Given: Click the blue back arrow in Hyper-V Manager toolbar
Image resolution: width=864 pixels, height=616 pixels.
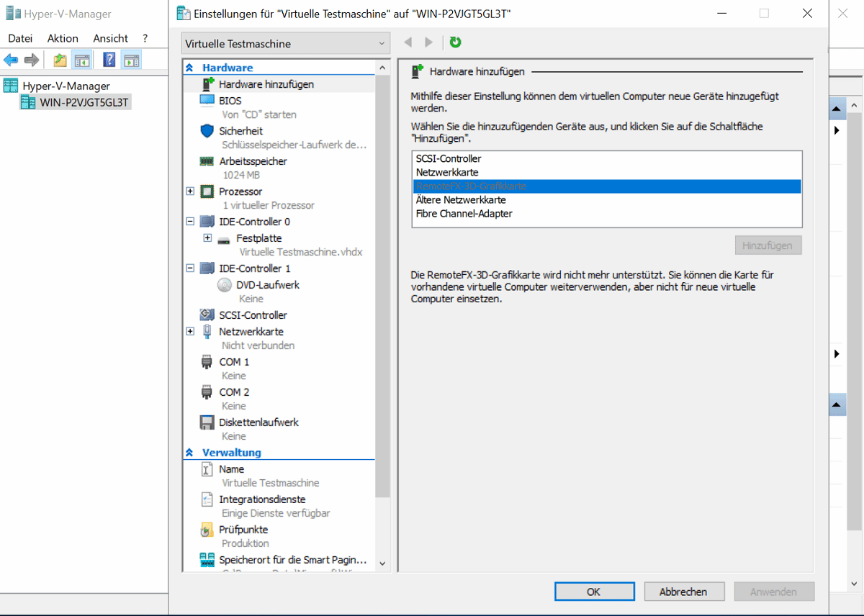Looking at the screenshot, I should click(11, 59).
